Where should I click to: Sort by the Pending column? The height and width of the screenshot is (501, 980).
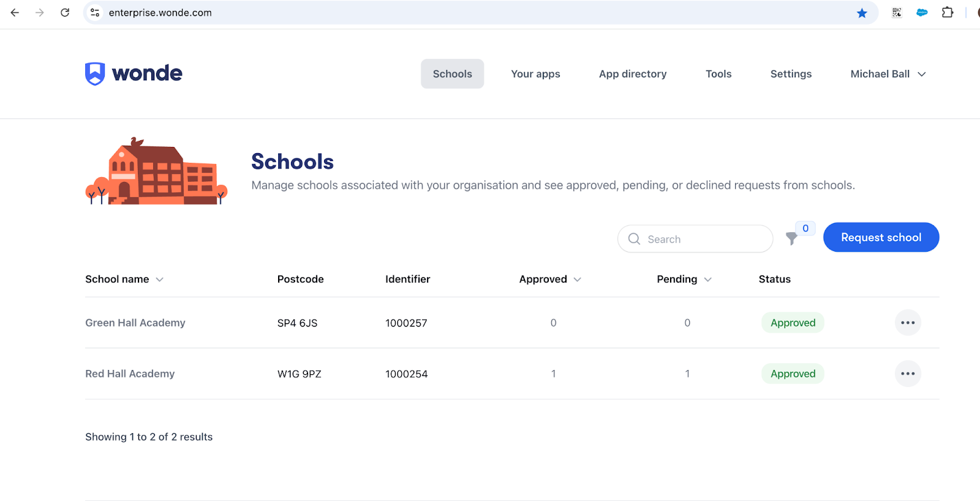tap(684, 279)
